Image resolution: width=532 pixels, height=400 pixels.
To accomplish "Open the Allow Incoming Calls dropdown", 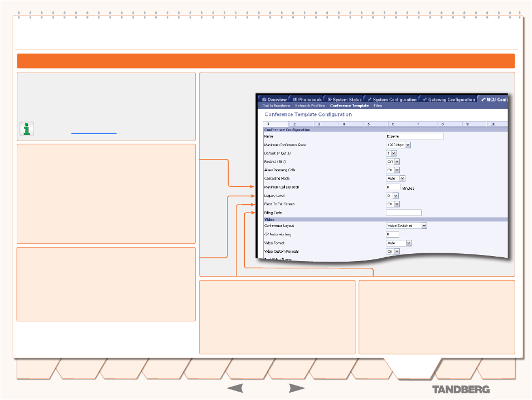I will [393, 170].
